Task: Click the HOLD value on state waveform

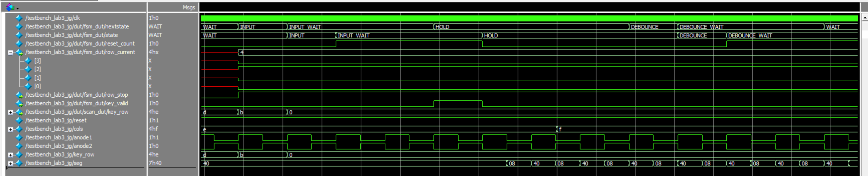Action: coord(491,35)
